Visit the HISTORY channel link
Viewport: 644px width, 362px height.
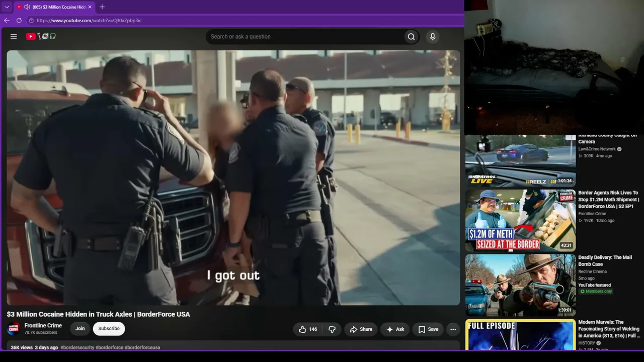tap(586, 343)
